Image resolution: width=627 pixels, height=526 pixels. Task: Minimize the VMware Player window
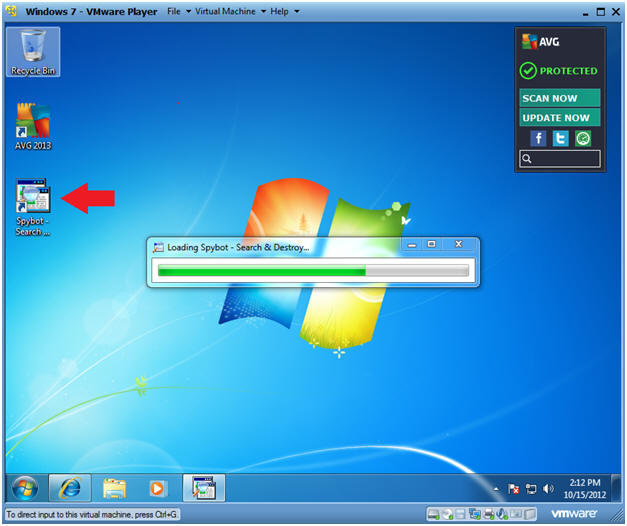pos(585,12)
